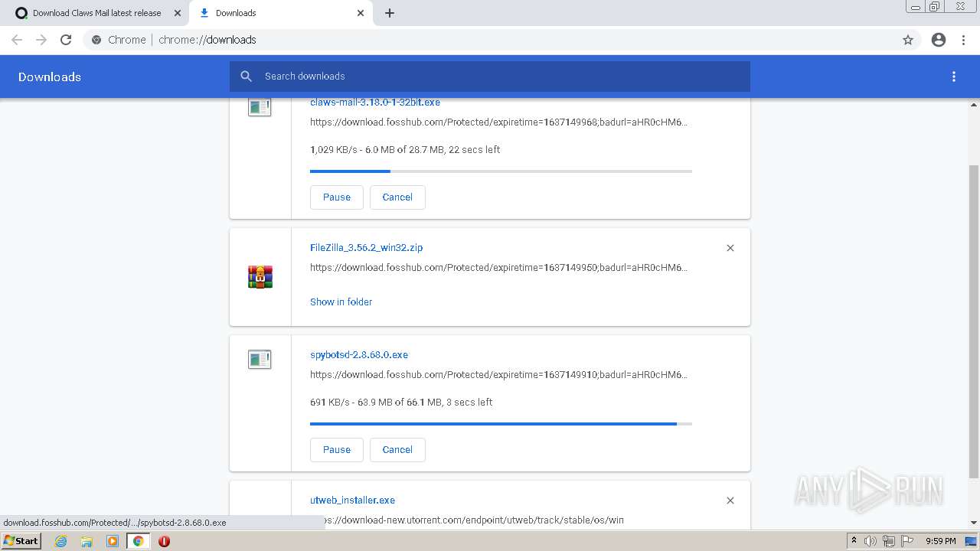This screenshot has height=551, width=980.
Task: Click the claws-mail download progress bar
Action: pos(501,171)
